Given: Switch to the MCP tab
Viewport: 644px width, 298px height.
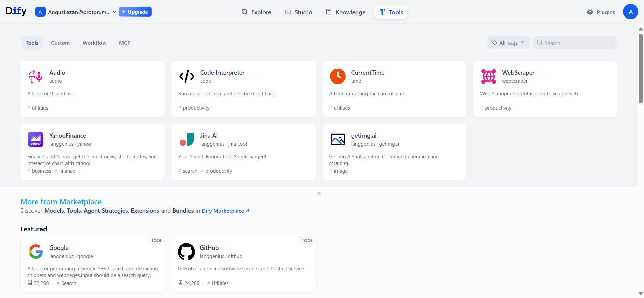Looking at the screenshot, I should coord(125,43).
